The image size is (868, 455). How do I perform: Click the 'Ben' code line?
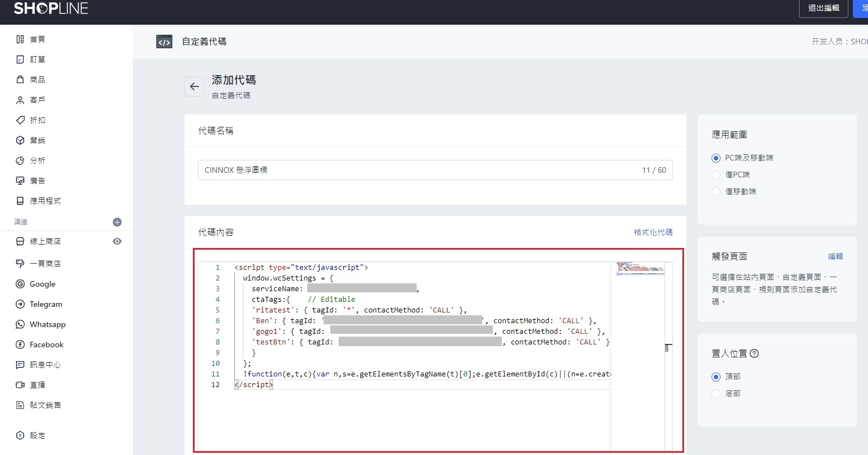[x=424, y=321]
